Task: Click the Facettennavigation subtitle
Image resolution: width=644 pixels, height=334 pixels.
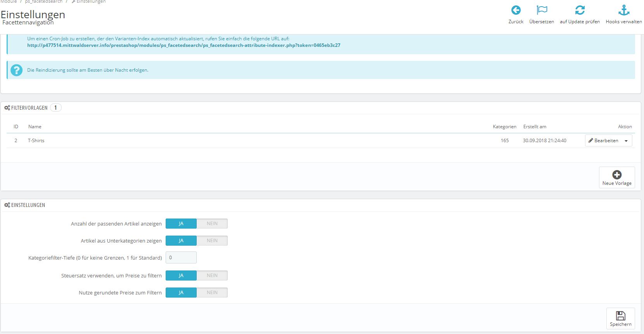Action: [28, 22]
